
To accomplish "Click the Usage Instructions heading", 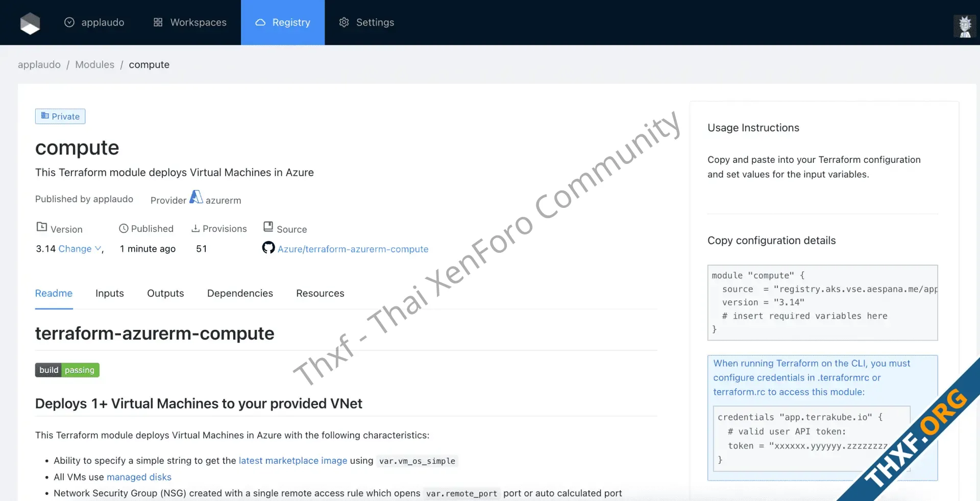I will click(753, 128).
